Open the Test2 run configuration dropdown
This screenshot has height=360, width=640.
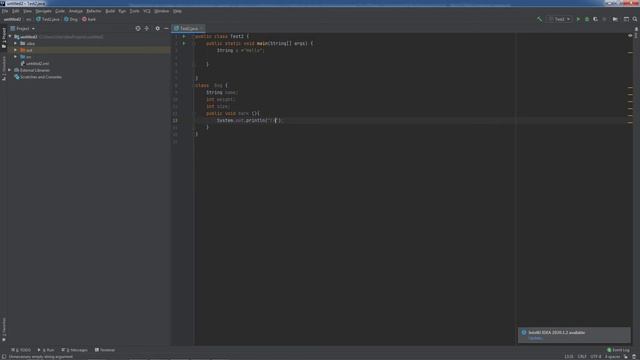click(x=560, y=19)
